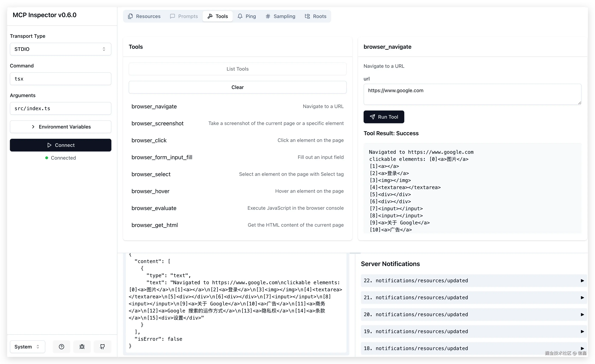Open the Prompts tab
This screenshot has width=595, height=364.
click(184, 16)
